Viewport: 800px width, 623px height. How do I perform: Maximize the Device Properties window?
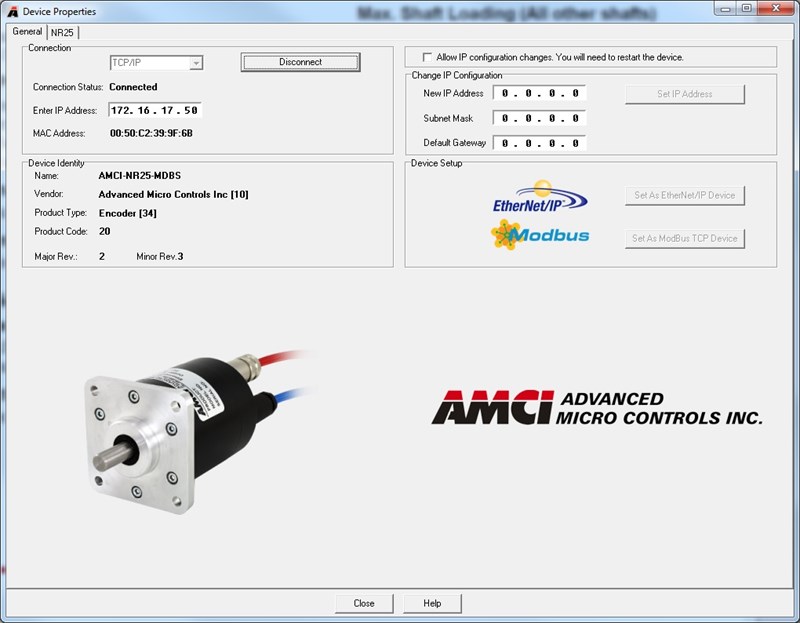746,10
